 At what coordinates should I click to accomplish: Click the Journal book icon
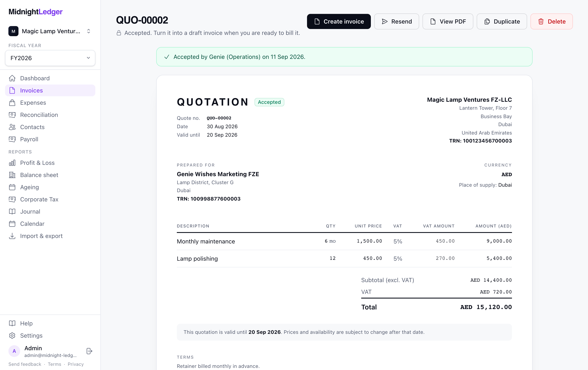pyautogui.click(x=12, y=212)
